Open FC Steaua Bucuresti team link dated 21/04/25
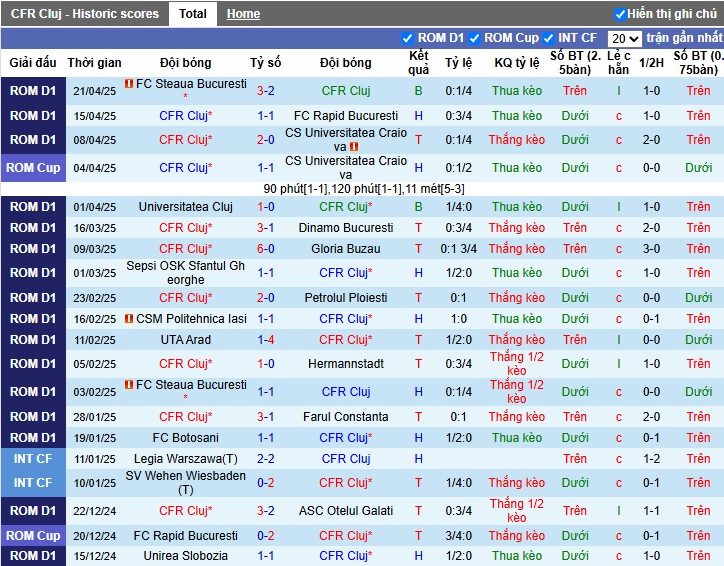This screenshot has width=724, height=566. [x=191, y=84]
